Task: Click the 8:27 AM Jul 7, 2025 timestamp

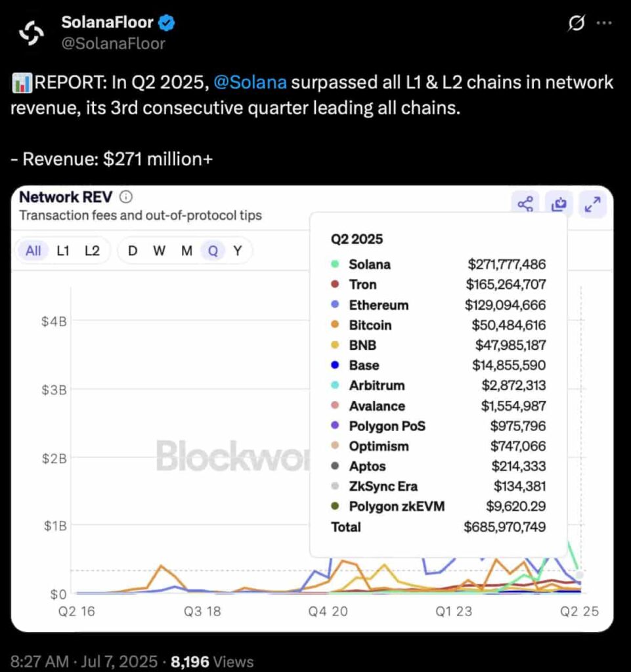Action: (84, 661)
